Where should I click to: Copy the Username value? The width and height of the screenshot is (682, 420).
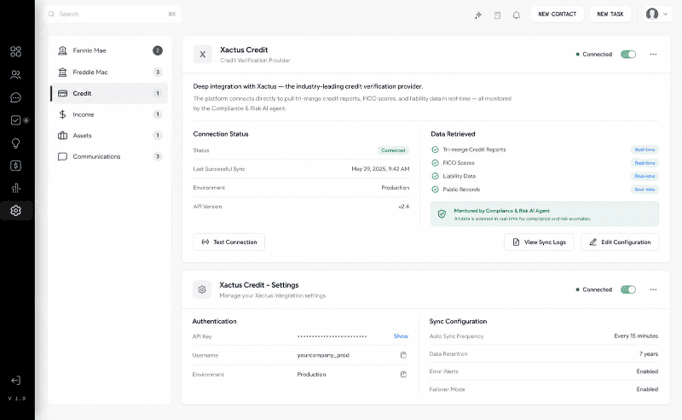tap(403, 355)
